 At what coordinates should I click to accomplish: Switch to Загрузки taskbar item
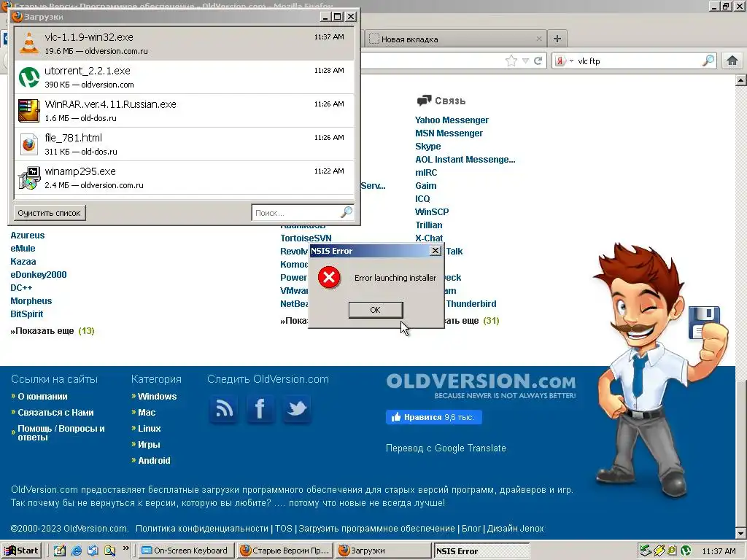point(383,551)
